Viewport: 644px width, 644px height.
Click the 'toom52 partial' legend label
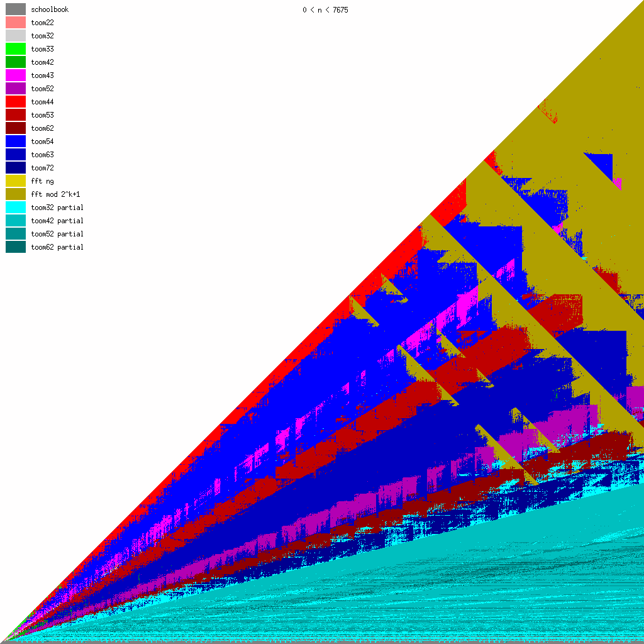pyautogui.click(x=57, y=234)
